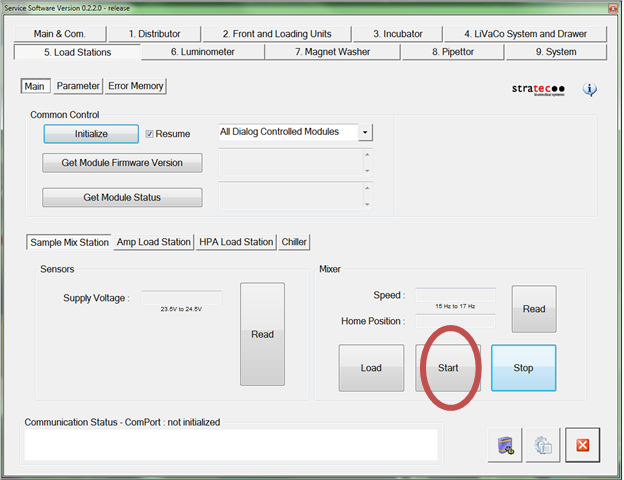Viewport: 624px width, 480px height.
Task: Click the Communication Status text field
Action: [x=231, y=445]
